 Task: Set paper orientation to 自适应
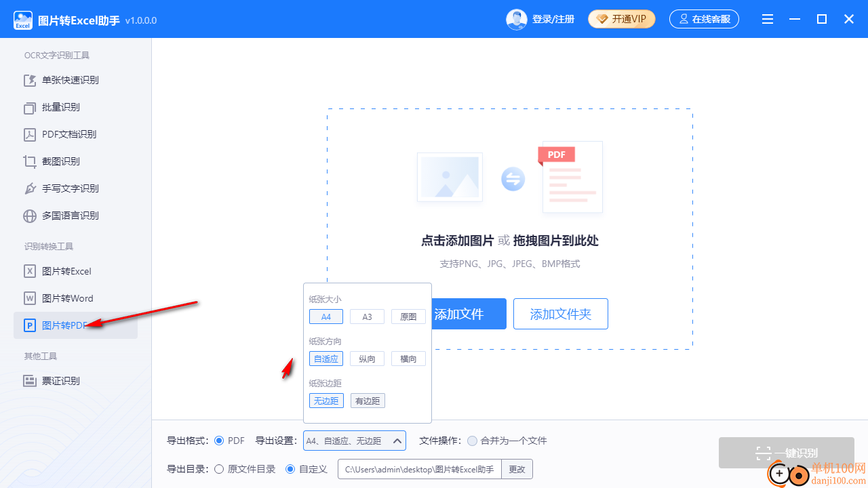click(326, 359)
